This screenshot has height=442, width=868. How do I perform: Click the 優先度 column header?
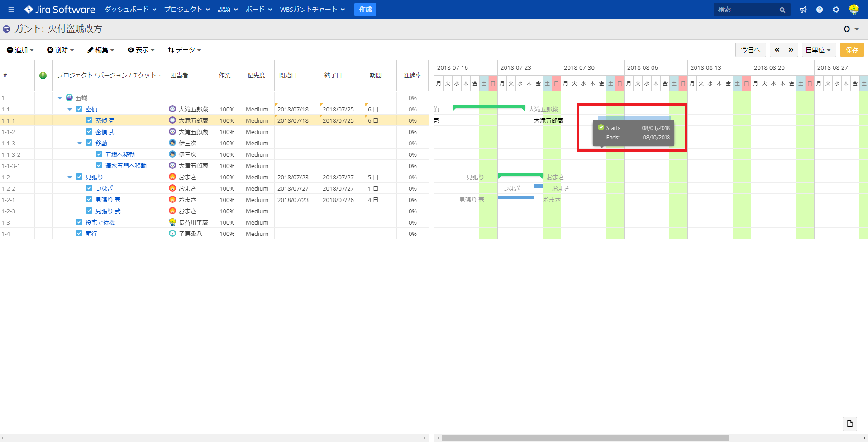(x=258, y=76)
